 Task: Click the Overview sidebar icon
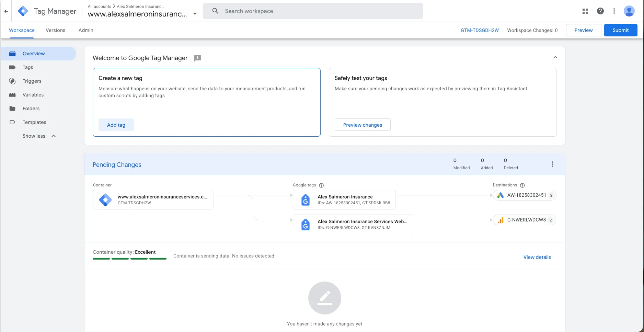[x=12, y=54]
